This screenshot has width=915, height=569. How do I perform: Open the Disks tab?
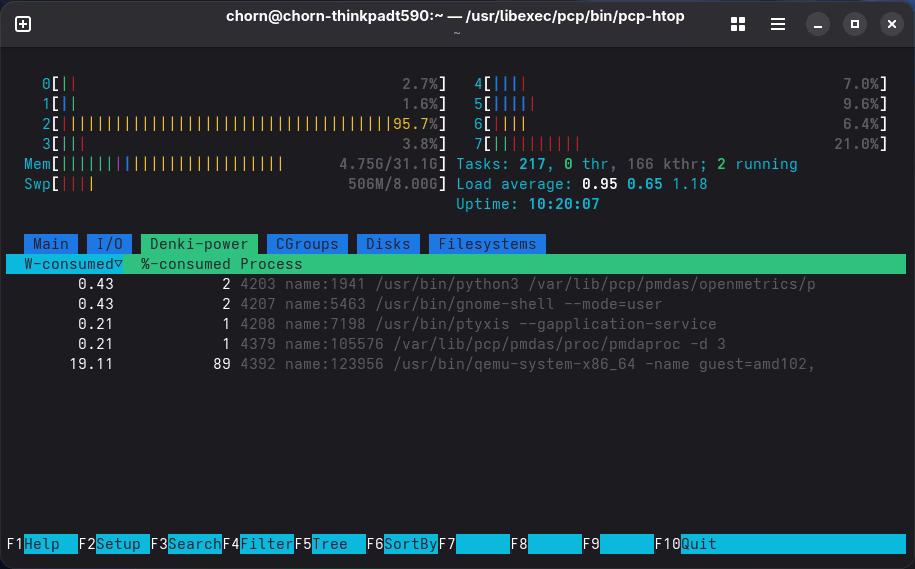click(x=388, y=244)
